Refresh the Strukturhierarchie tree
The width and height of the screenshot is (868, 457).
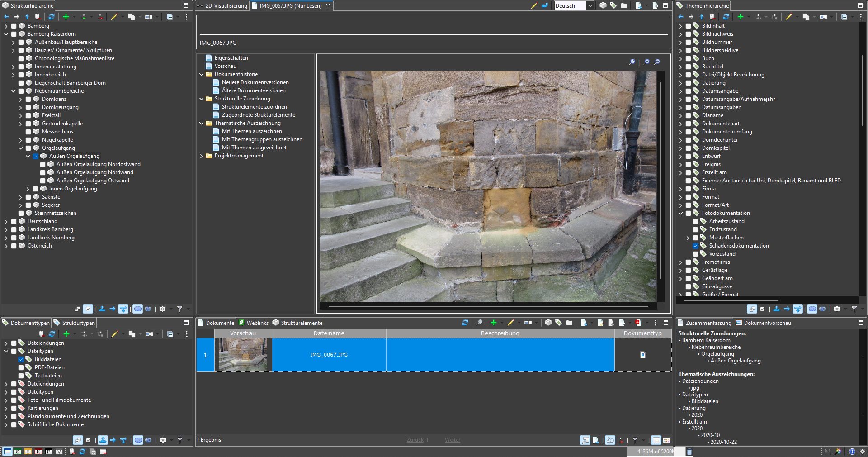click(x=52, y=17)
